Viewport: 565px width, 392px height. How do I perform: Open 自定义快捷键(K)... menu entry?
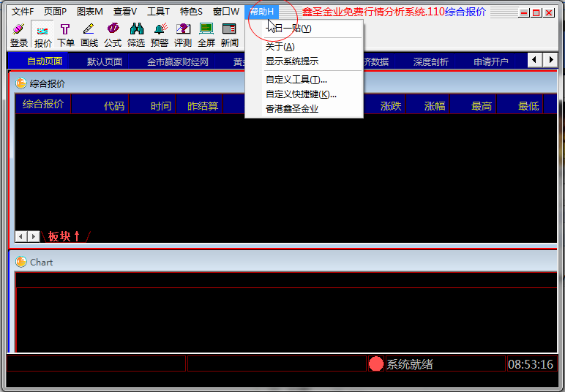click(304, 94)
